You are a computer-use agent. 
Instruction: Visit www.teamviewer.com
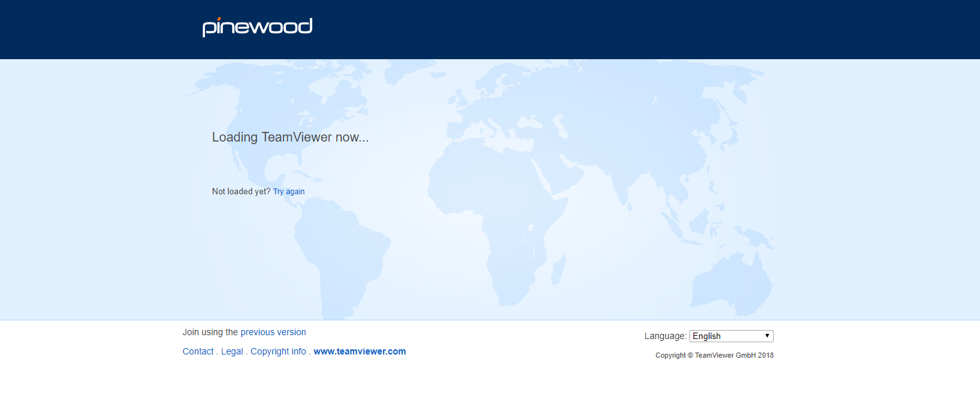point(359,351)
